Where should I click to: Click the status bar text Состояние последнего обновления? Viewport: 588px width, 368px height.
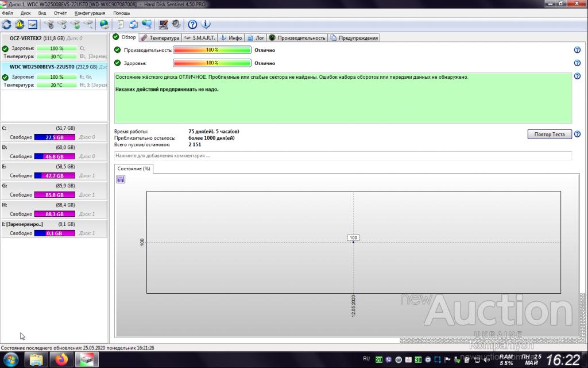(78, 348)
